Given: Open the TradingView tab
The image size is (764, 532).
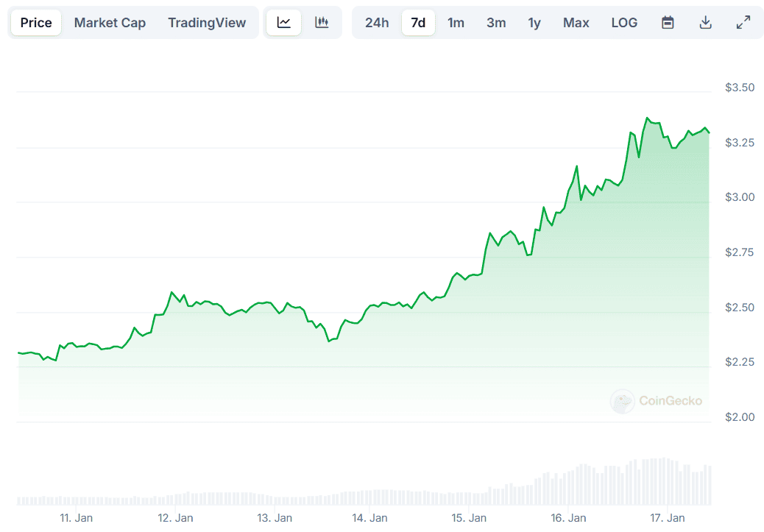Looking at the screenshot, I should [x=207, y=22].
